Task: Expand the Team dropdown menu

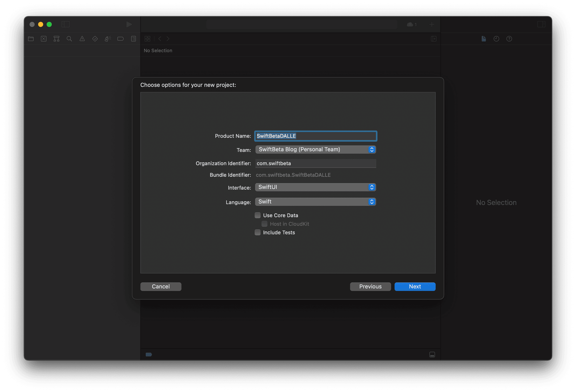Action: click(x=371, y=149)
